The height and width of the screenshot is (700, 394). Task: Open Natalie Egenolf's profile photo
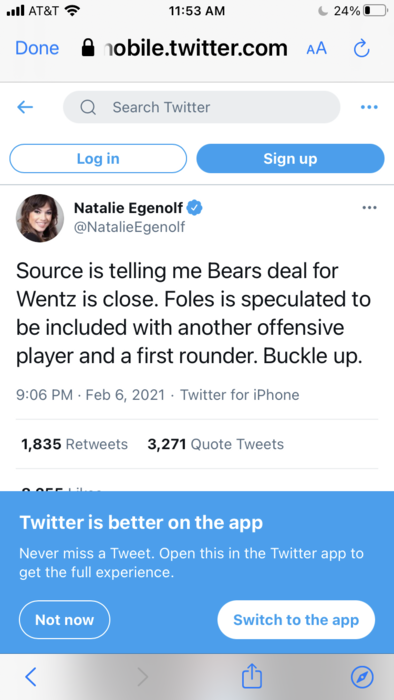[x=40, y=218]
